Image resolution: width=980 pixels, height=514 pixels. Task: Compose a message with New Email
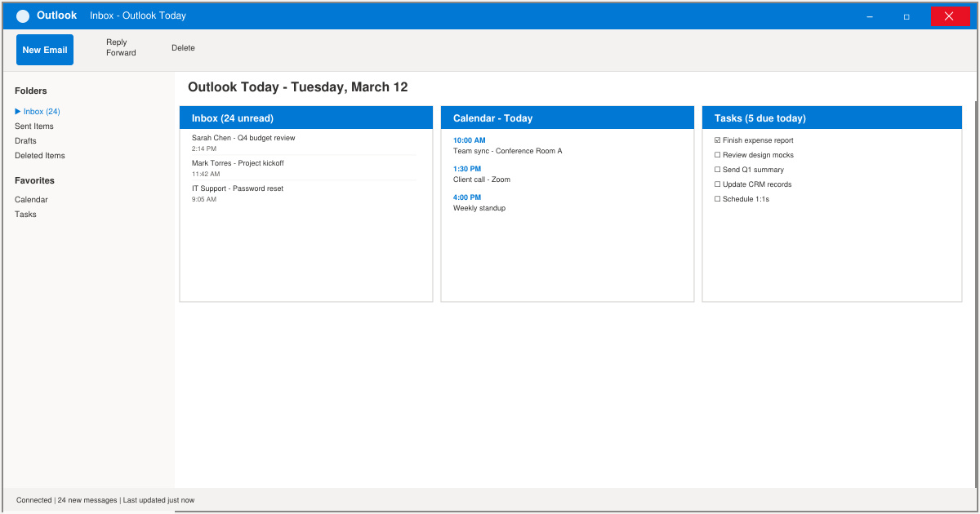[x=45, y=50]
